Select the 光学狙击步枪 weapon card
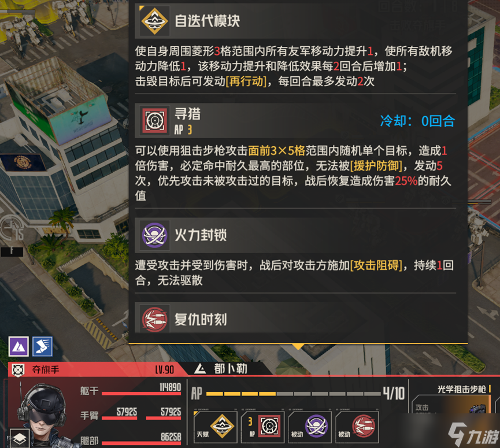 (452, 399)
